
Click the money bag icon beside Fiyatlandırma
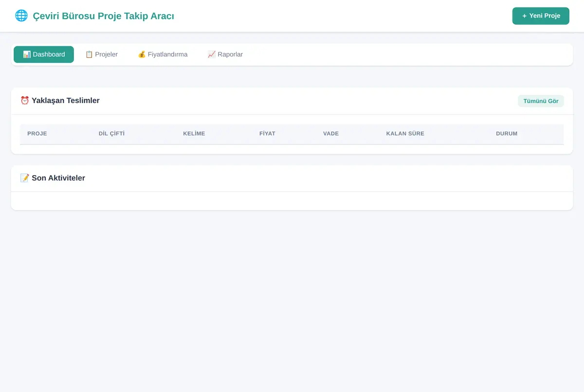point(142,54)
